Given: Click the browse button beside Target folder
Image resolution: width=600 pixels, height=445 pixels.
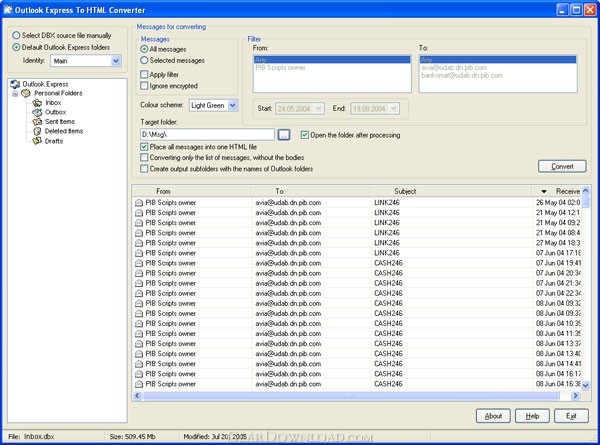Looking at the screenshot, I should coord(284,133).
